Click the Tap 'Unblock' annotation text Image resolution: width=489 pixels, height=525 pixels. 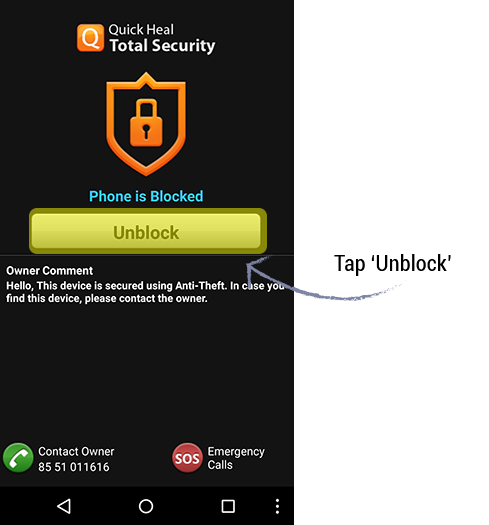pos(393,264)
